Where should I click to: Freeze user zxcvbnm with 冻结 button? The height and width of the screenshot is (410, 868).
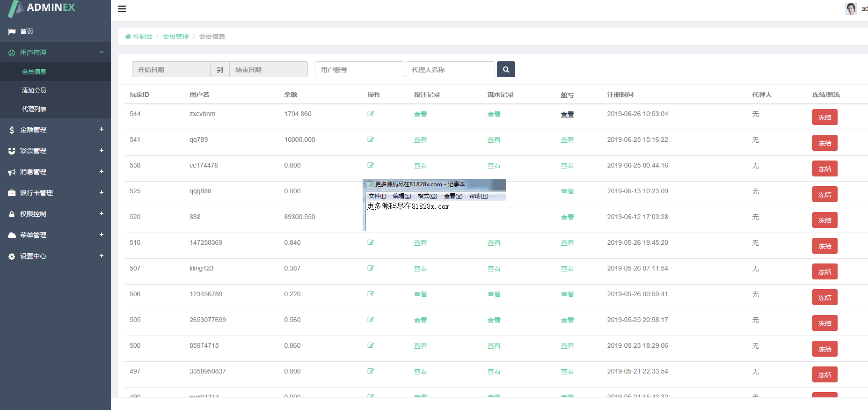[x=824, y=117]
